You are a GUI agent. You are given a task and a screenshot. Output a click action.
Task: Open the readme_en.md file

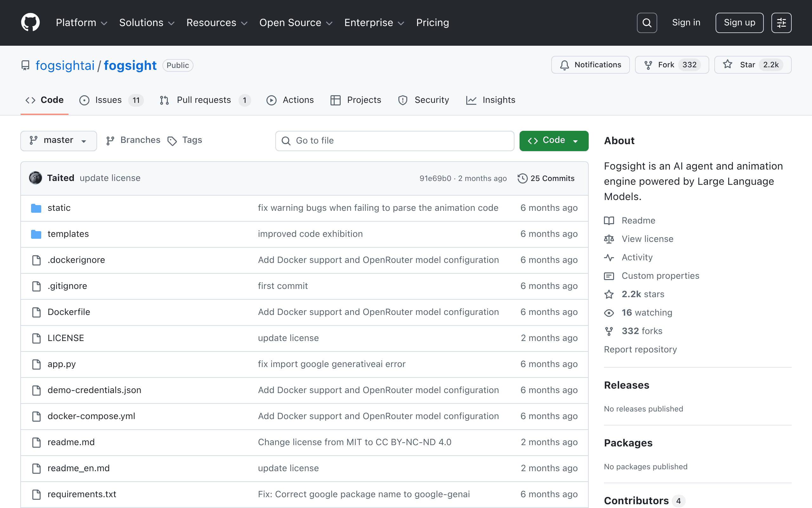click(x=79, y=468)
